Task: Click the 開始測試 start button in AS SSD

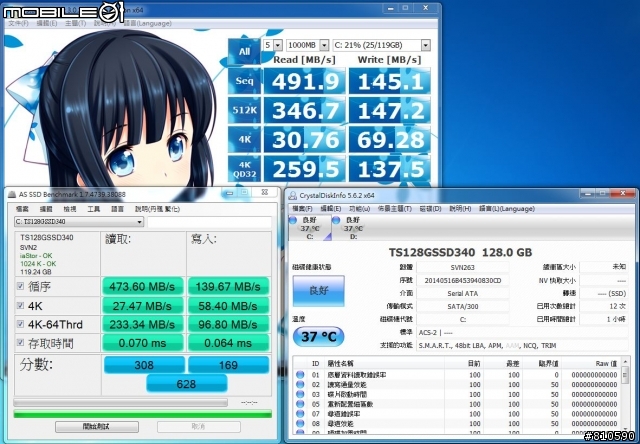Action: tap(97, 426)
